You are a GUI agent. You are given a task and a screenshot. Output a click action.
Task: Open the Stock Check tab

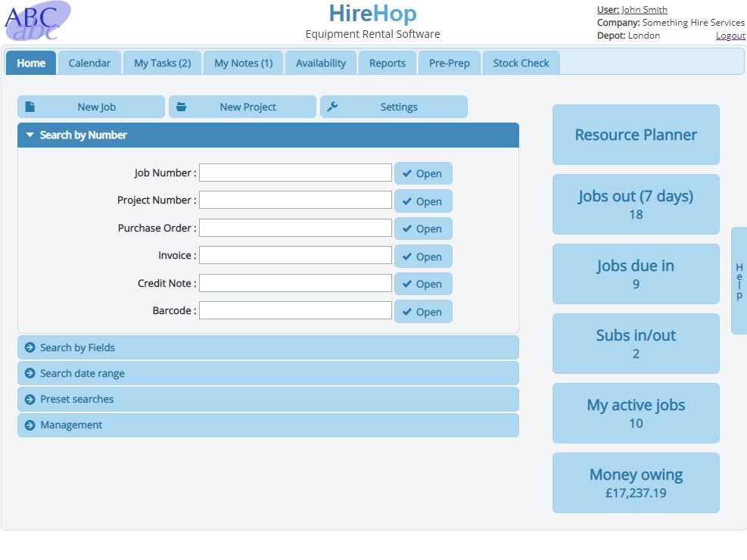click(x=521, y=63)
